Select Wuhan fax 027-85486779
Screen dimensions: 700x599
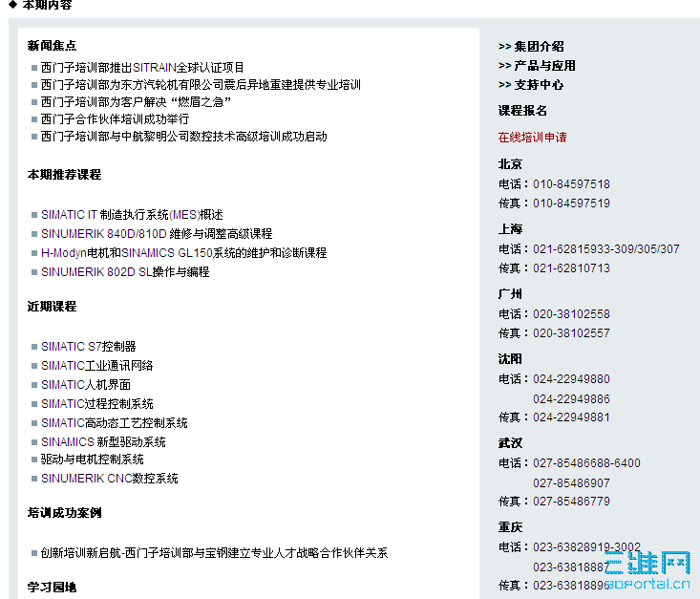(x=571, y=502)
